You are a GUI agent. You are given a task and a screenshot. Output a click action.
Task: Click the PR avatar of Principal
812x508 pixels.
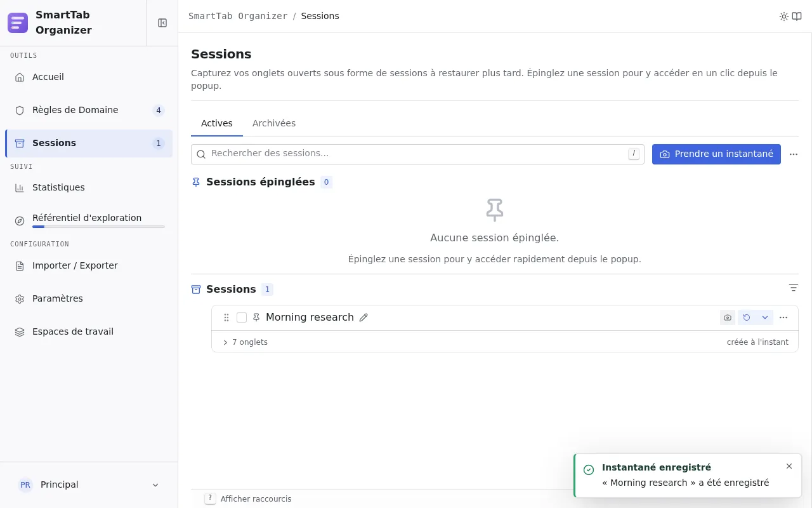(x=25, y=485)
